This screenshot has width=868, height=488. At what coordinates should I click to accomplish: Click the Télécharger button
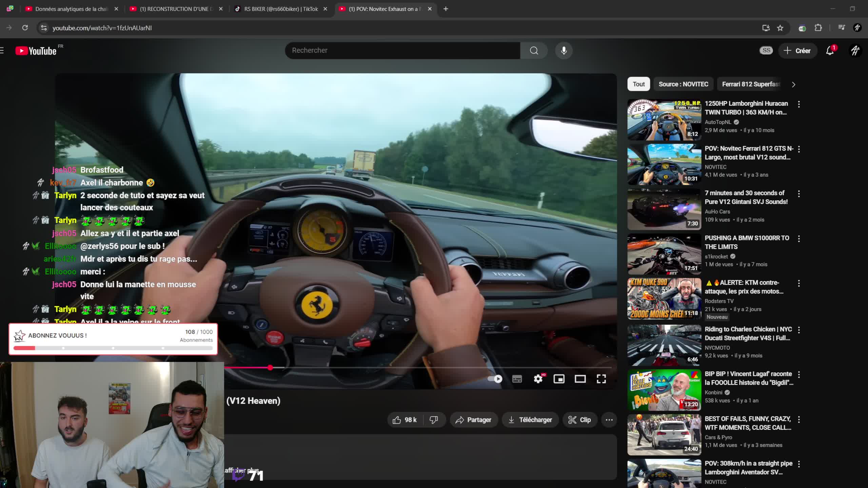click(530, 420)
